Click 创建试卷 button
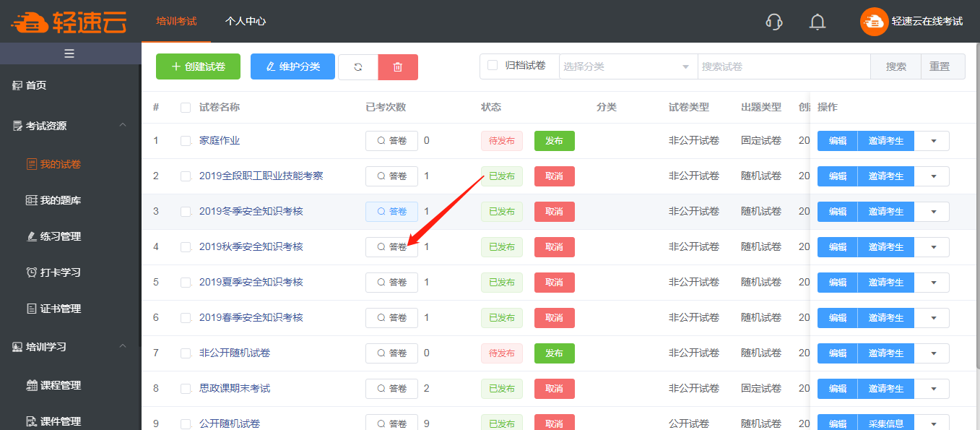 [199, 66]
